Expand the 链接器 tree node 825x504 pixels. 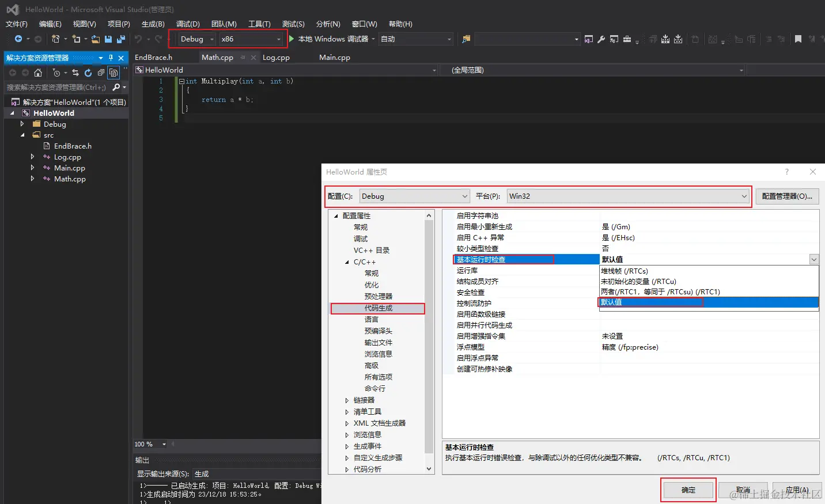pos(347,400)
